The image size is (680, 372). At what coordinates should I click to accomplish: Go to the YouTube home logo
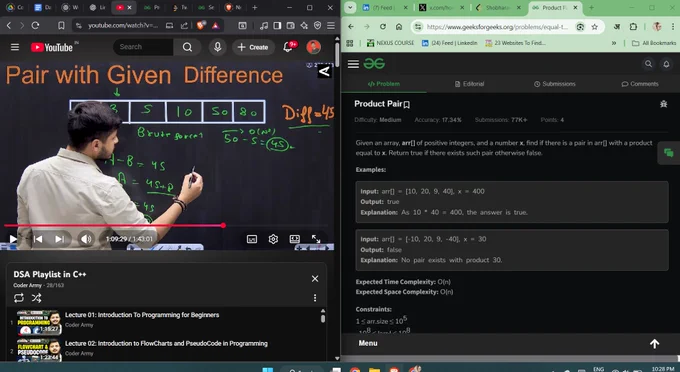52,47
